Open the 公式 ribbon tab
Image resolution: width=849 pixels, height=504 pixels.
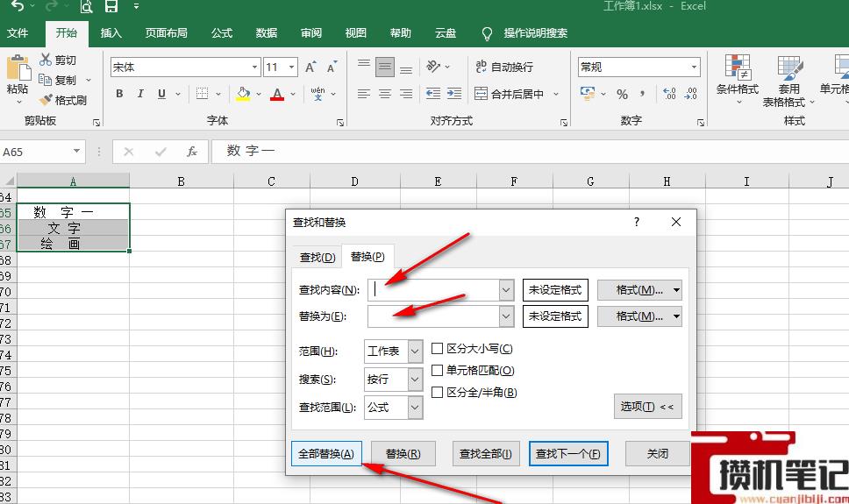(222, 33)
